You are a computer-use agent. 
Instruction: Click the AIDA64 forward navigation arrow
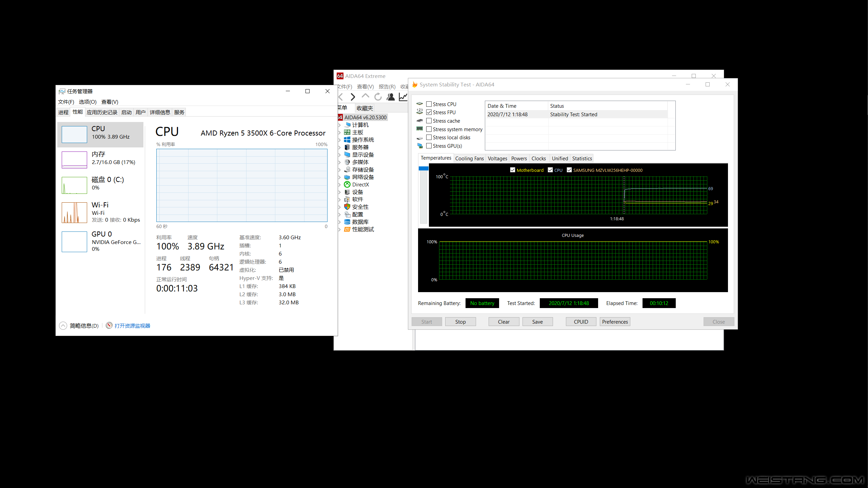tap(353, 97)
